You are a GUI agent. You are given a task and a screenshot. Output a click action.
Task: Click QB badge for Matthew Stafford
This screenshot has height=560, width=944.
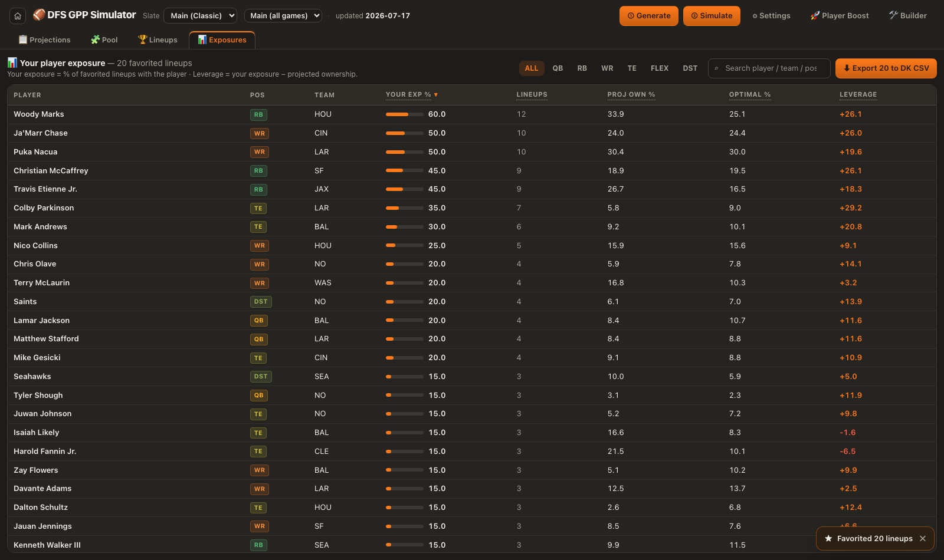pyautogui.click(x=259, y=340)
